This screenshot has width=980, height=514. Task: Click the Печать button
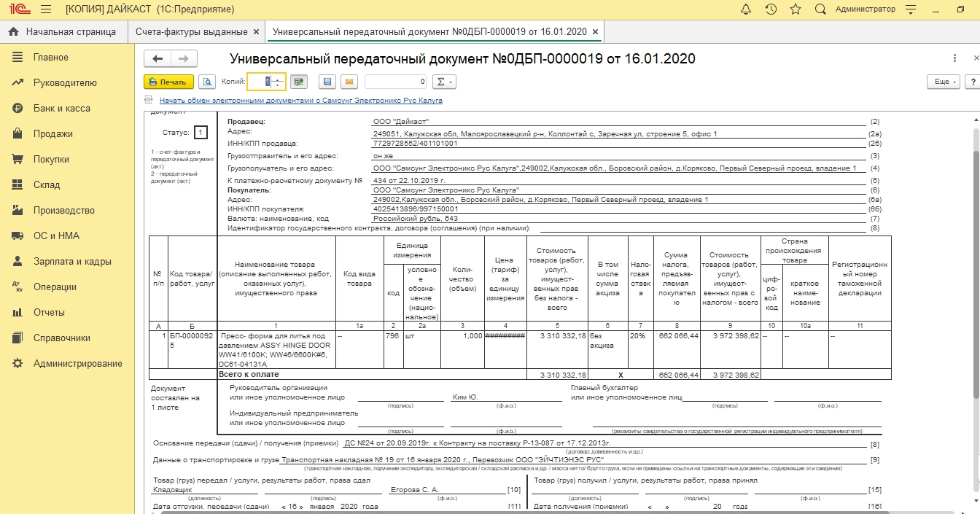[168, 82]
